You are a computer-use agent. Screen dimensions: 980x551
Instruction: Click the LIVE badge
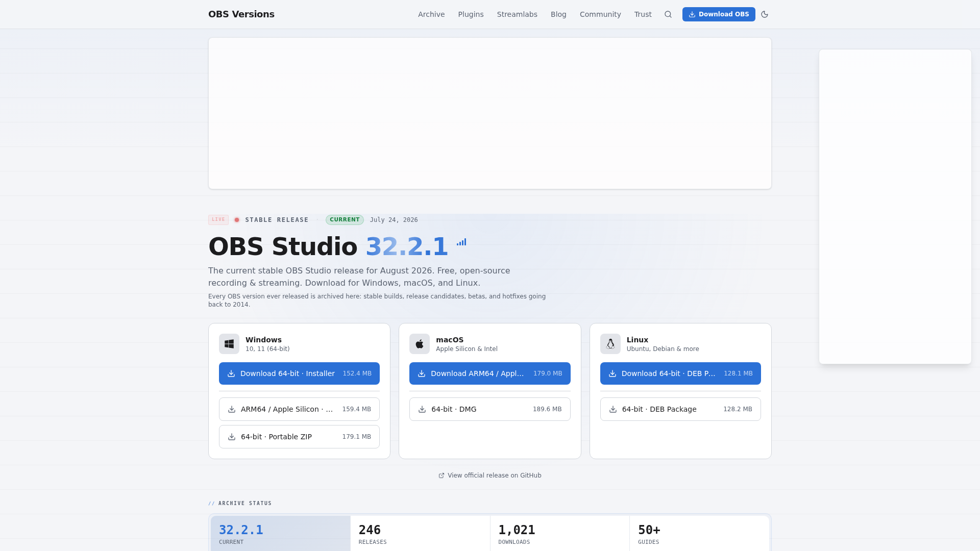coord(218,220)
